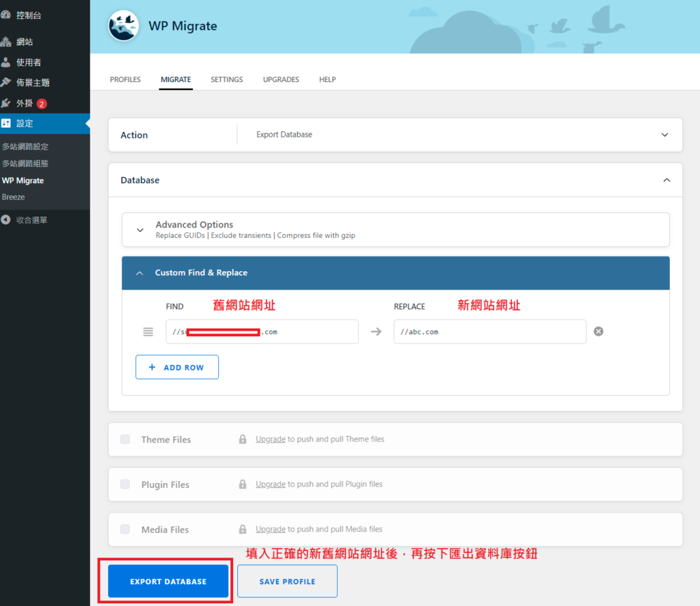Viewport: 700px width, 606px height.
Task: Enable the Media Files checkbox
Action: coord(125,529)
